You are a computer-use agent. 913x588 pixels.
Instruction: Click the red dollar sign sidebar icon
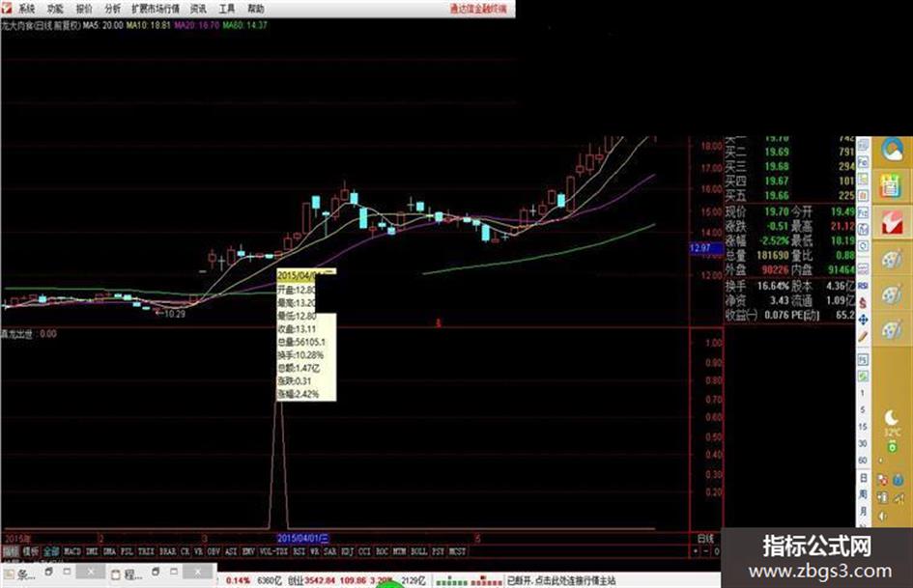(x=863, y=303)
